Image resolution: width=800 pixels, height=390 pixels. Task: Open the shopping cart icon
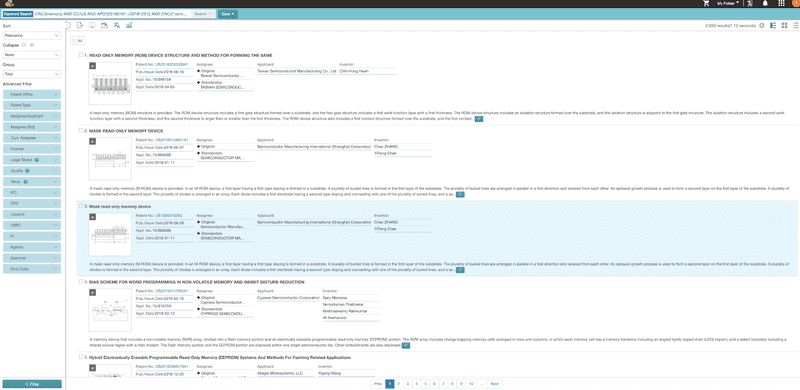pyautogui.click(x=706, y=3)
